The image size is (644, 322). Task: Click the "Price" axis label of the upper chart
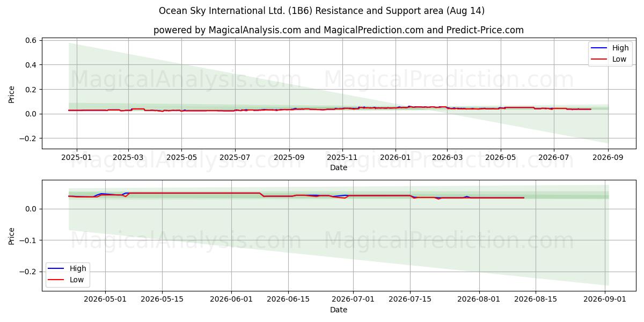(12, 93)
